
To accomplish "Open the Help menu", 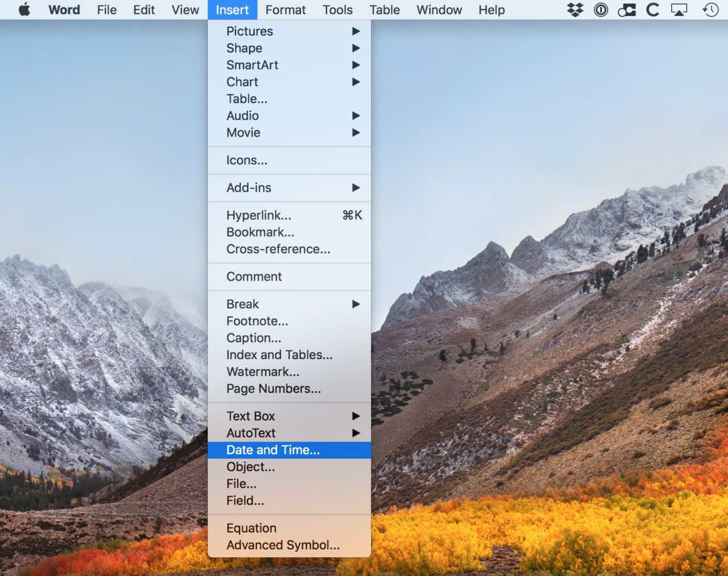I will (491, 10).
